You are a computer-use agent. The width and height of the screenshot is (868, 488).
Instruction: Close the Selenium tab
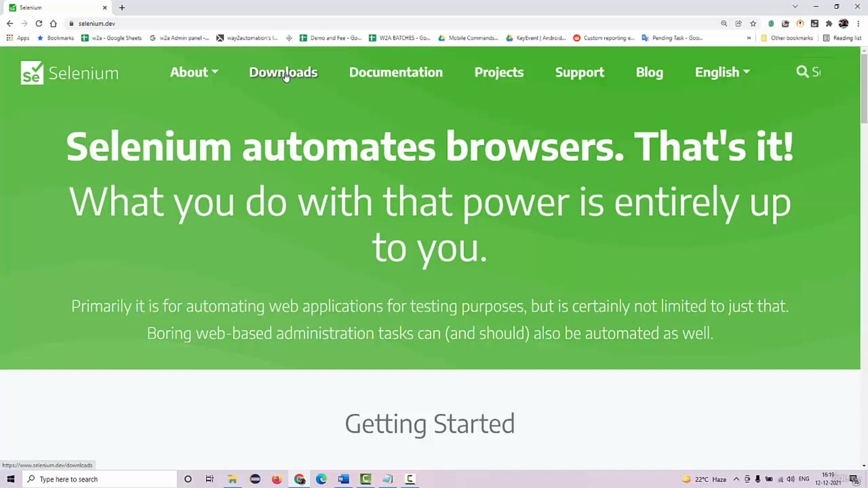[x=105, y=8]
